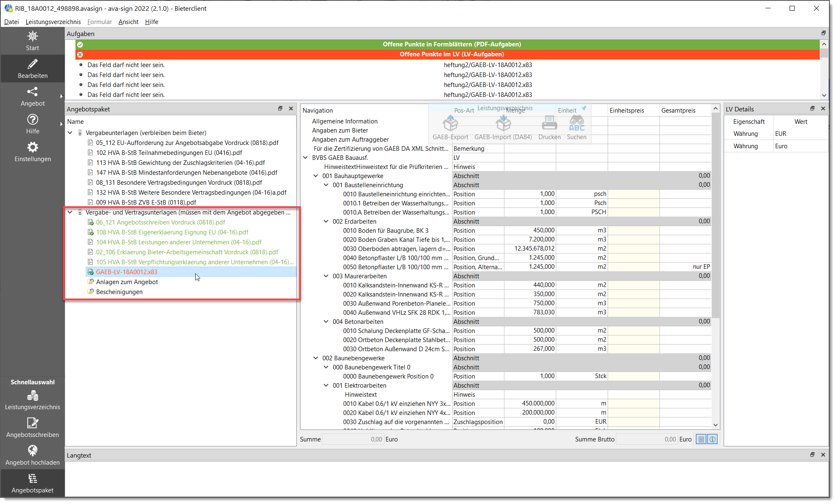Collapse 001 Baustelleneinrichtung section

326,185
